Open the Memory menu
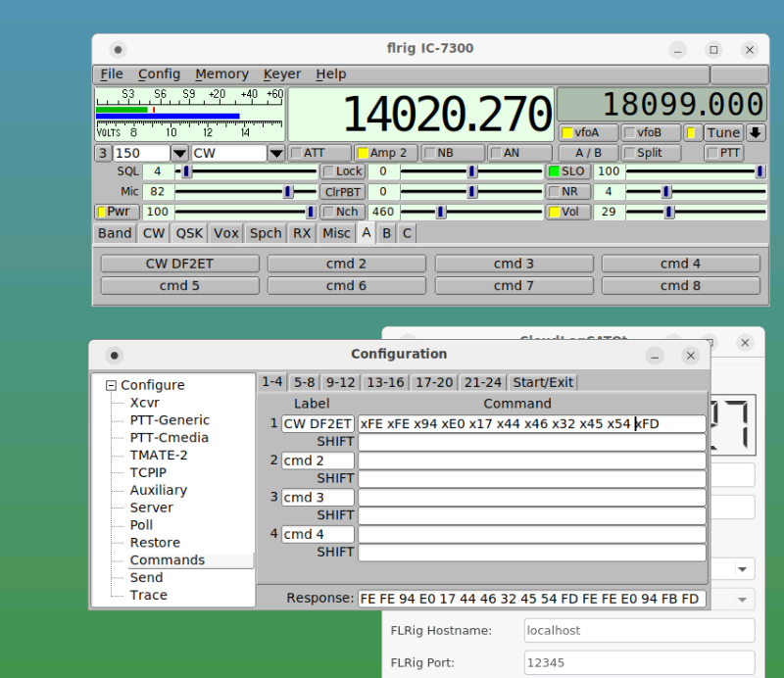Viewport: 784px width, 678px height. pyautogui.click(x=222, y=74)
